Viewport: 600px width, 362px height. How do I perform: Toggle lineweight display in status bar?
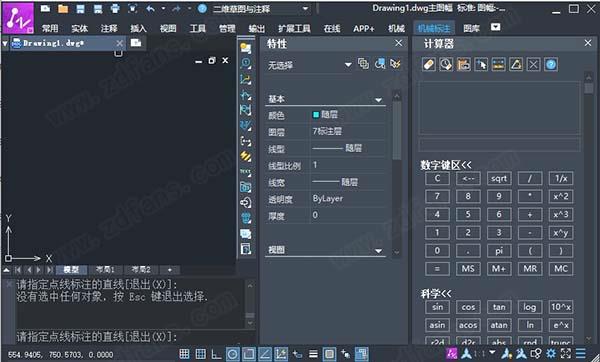point(313,354)
